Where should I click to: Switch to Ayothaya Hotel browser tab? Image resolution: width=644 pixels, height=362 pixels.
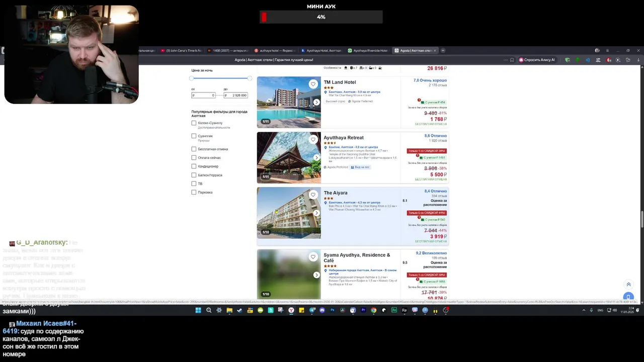click(x=322, y=50)
